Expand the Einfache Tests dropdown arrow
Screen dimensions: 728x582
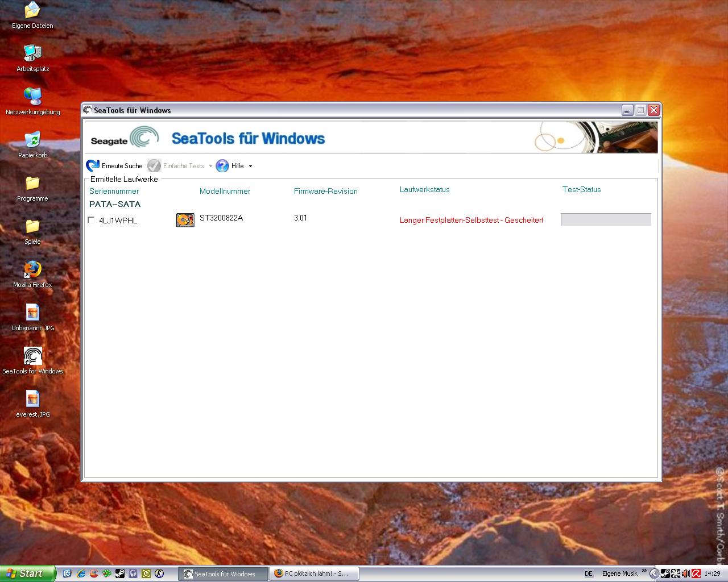(210, 166)
